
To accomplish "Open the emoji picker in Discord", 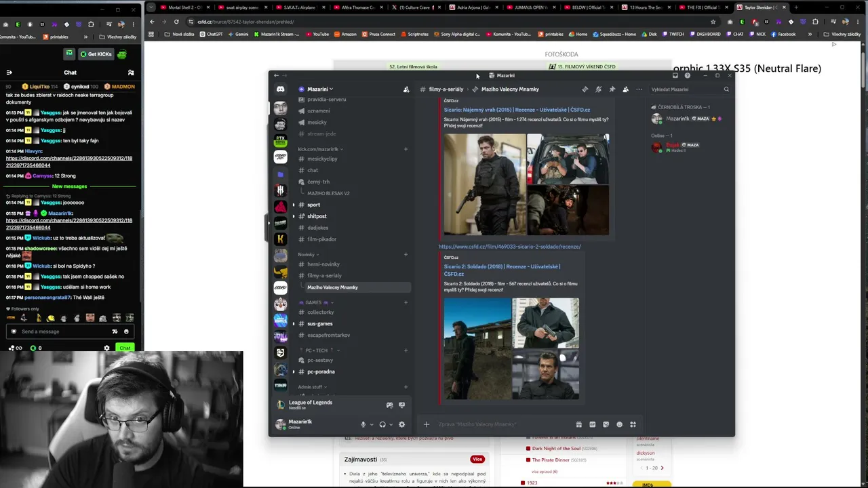I will pyautogui.click(x=619, y=424).
